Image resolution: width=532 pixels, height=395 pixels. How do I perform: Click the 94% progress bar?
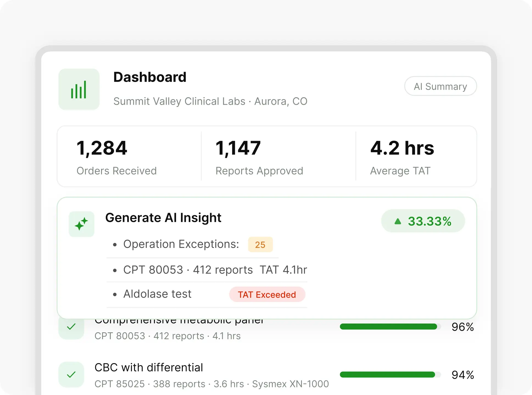(390, 374)
